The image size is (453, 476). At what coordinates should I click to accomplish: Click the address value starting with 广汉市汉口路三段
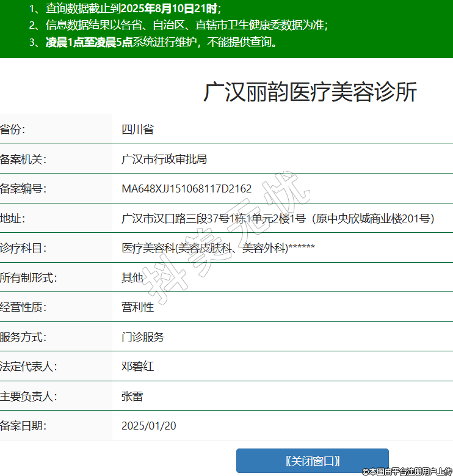pyautogui.click(x=278, y=219)
